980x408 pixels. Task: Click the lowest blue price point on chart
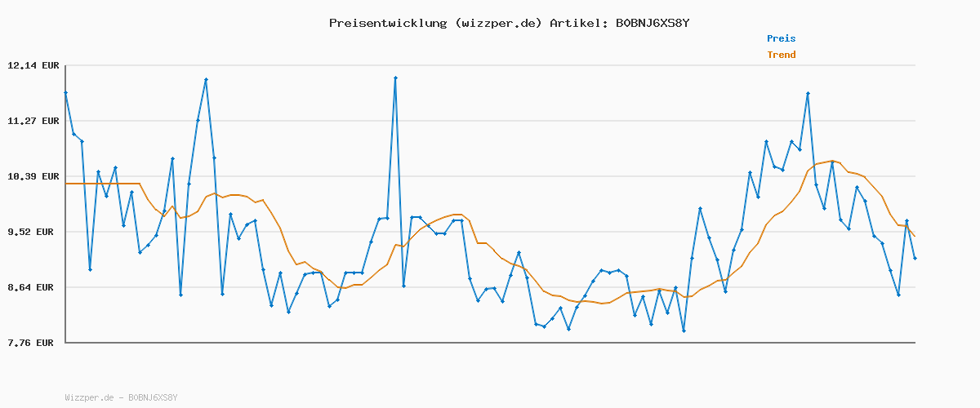684,330
